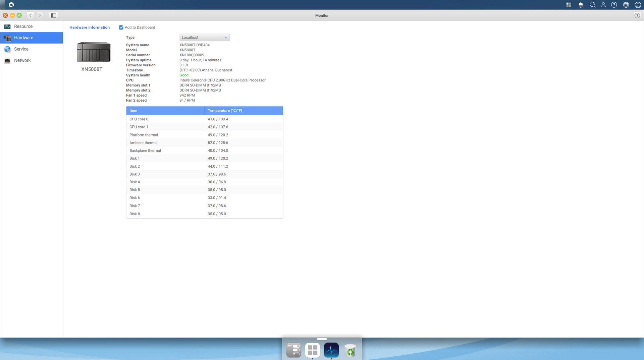Open the rightmost top bar info icon
Viewport: 644px width, 360px height.
point(638,5)
